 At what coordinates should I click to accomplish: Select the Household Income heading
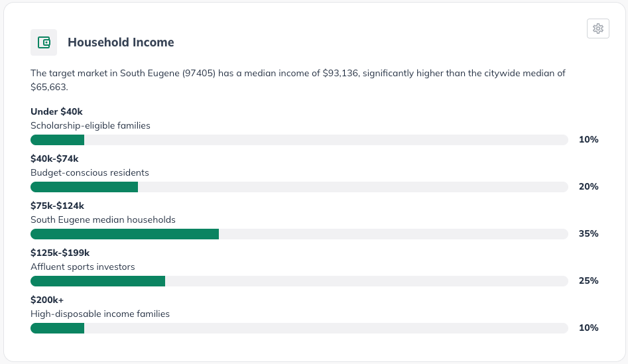(x=121, y=42)
